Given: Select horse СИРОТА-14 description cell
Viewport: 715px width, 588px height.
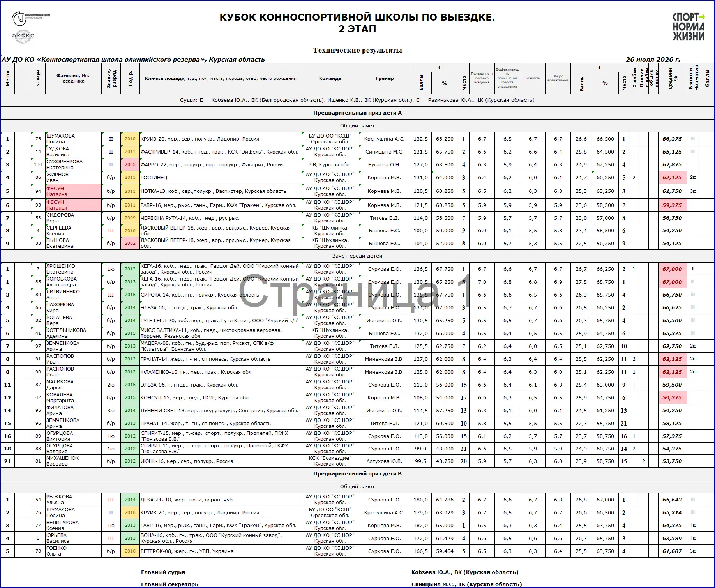Looking at the screenshot, I should [x=221, y=295].
